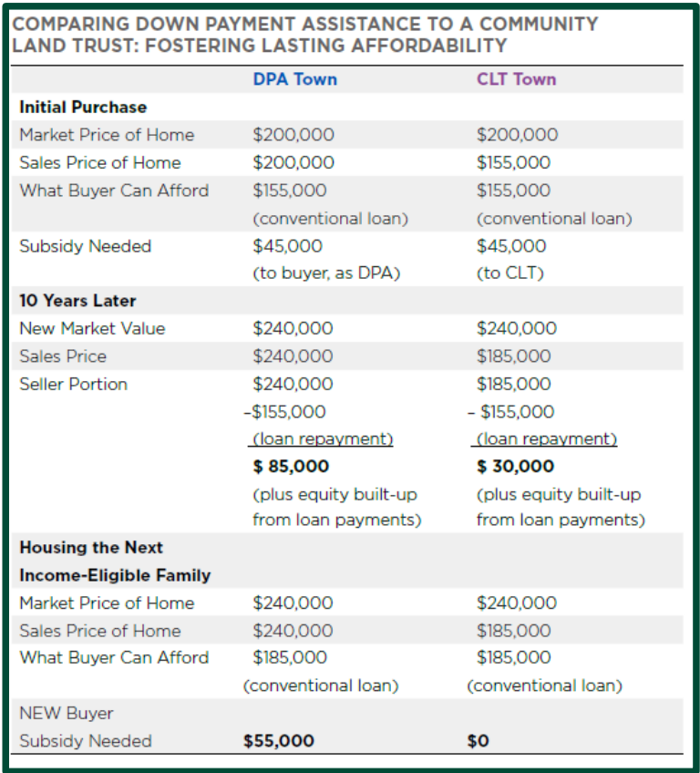Click the NEW Buyer row label
This screenshot has height=773, width=700.
[66, 713]
